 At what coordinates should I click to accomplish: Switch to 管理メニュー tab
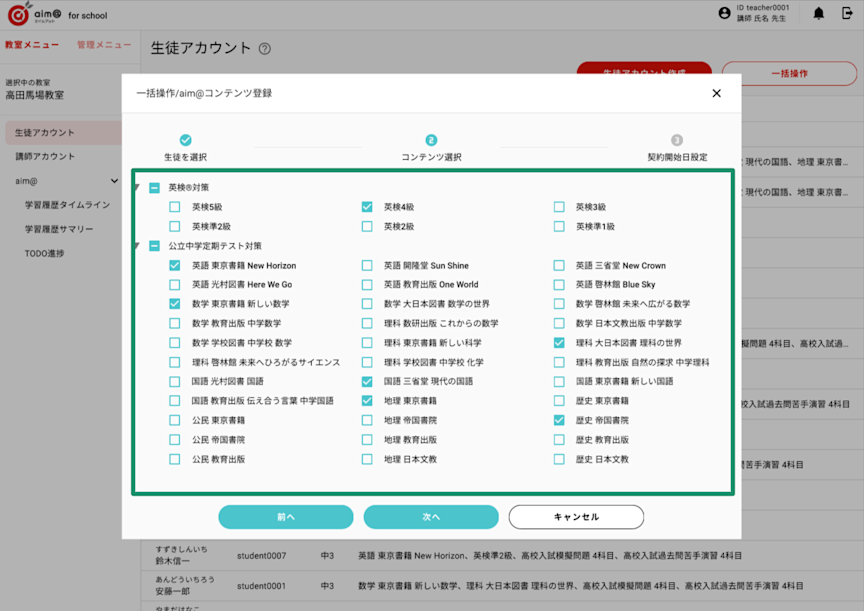click(104, 45)
